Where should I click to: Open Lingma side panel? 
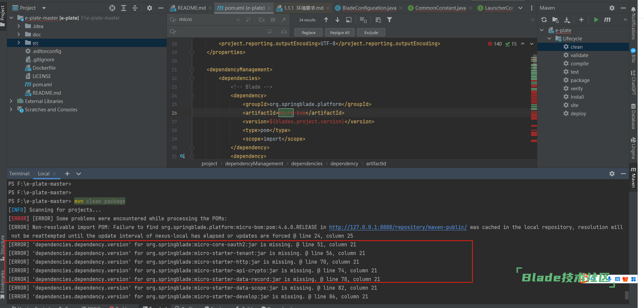[633, 148]
